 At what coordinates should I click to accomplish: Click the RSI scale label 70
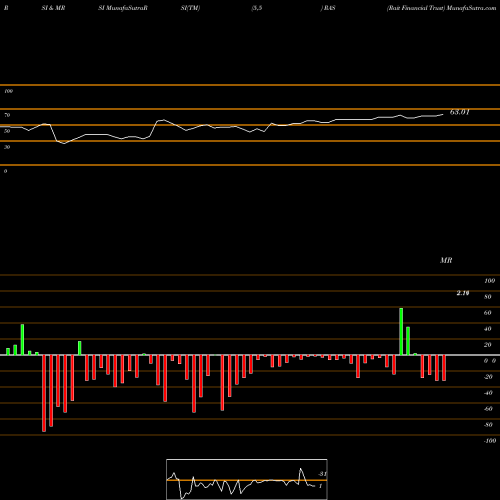point(7,115)
